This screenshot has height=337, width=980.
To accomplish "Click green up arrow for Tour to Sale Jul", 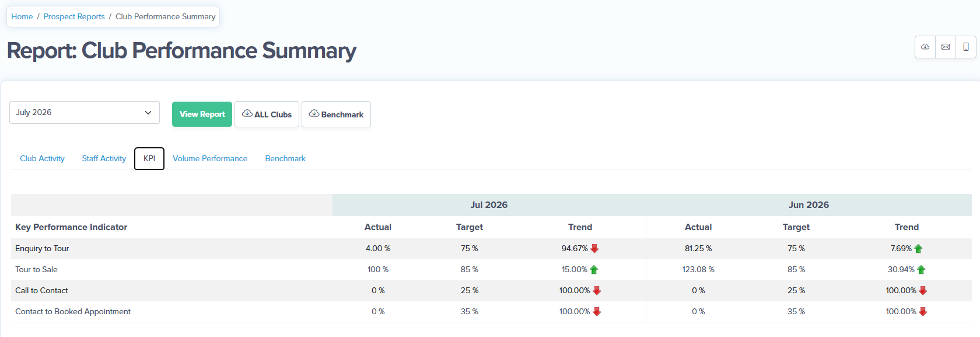I will coord(594,269).
